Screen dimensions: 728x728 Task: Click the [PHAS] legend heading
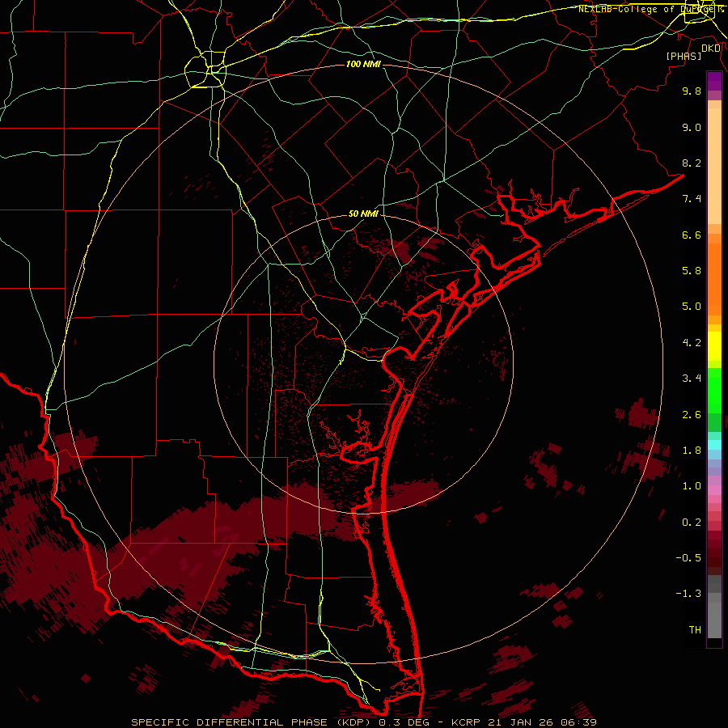coord(684,57)
